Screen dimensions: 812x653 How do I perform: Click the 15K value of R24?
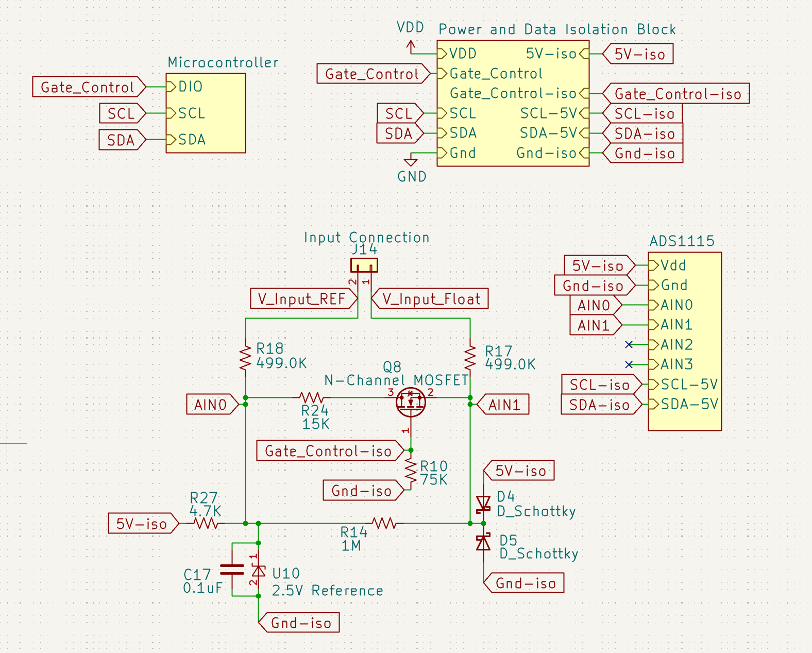coord(315,424)
